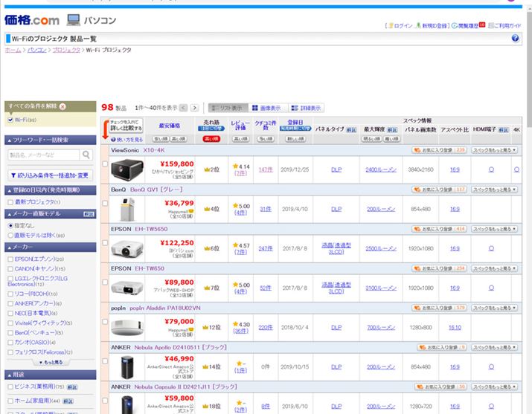Select the 直販モデルは除く radio button

10,235
